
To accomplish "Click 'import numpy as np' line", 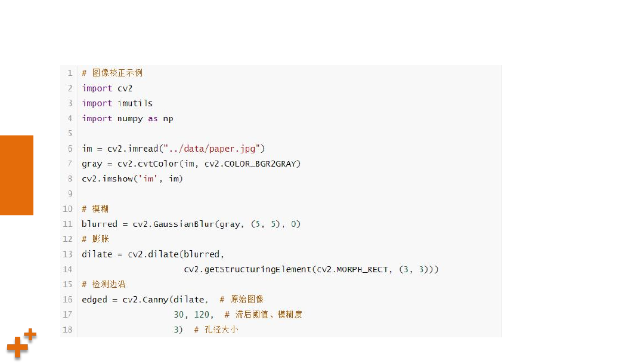I will click(x=128, y=118).
